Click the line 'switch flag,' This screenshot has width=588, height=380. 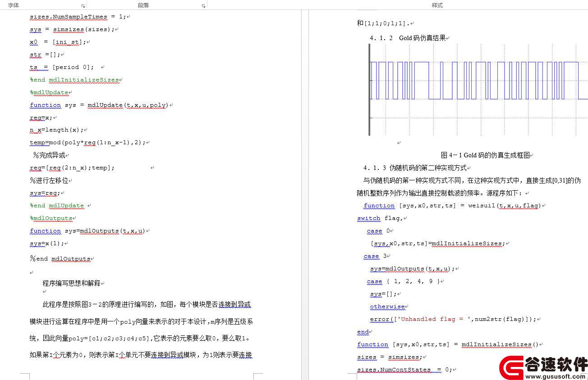click(x=380, y=218)
